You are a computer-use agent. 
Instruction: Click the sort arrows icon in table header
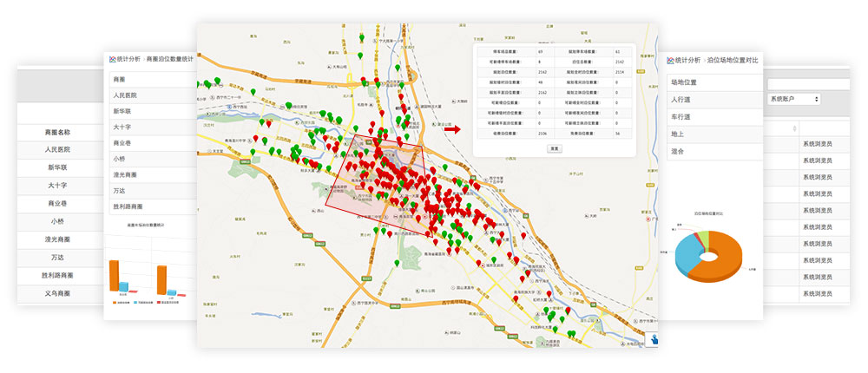click(795, 128)
